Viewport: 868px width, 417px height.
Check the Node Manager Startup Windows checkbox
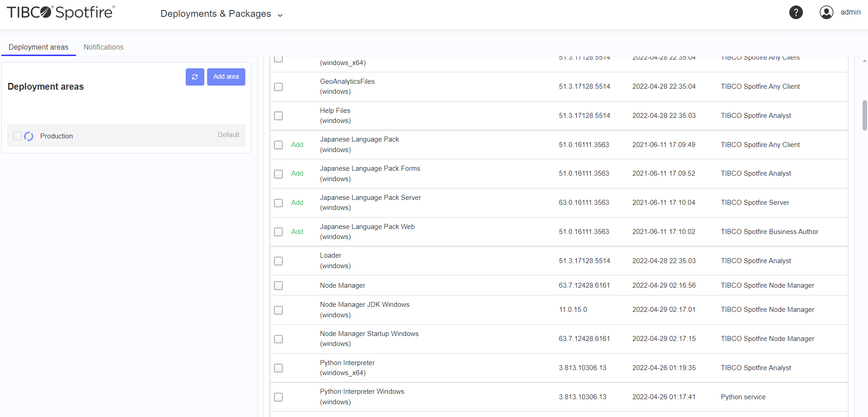(x=279, y=339)
